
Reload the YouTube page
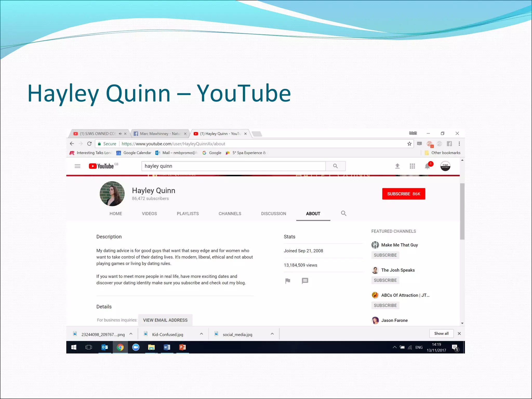pos(89,144)
